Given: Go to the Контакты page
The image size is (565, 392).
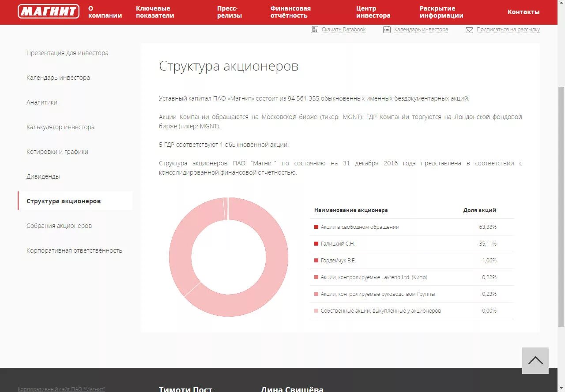Looking at the screenshot, I should tap(524, 12).
